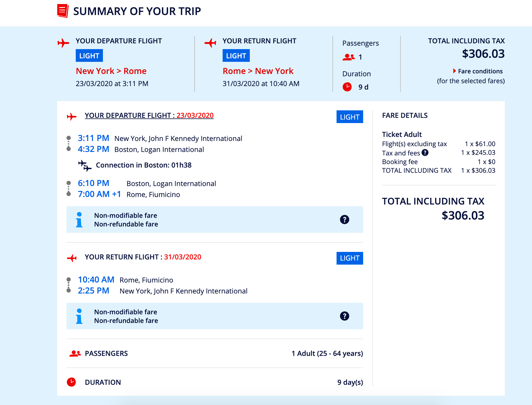532x405 pixels.
Task: Click the LIGHT tag in the return details
Action: point(350,258)
